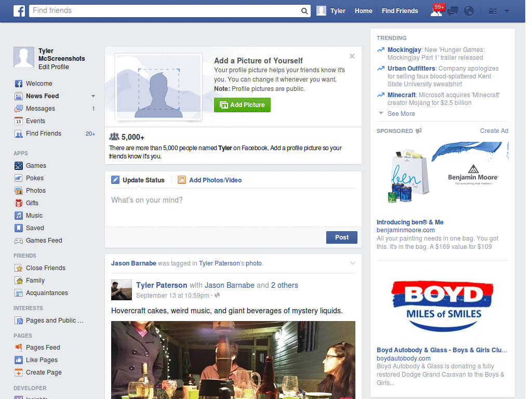Viewport: 532px width, 399px height.
Task: Click the Find Friends sidebar icon
Action: [x=19, y=134]
